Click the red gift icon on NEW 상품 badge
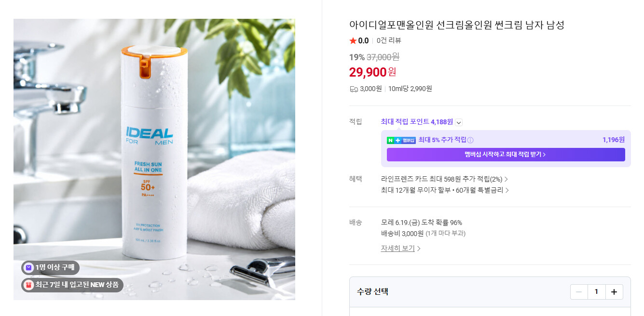The height and width of the screenshot is (316, 644). click(28, 285)
